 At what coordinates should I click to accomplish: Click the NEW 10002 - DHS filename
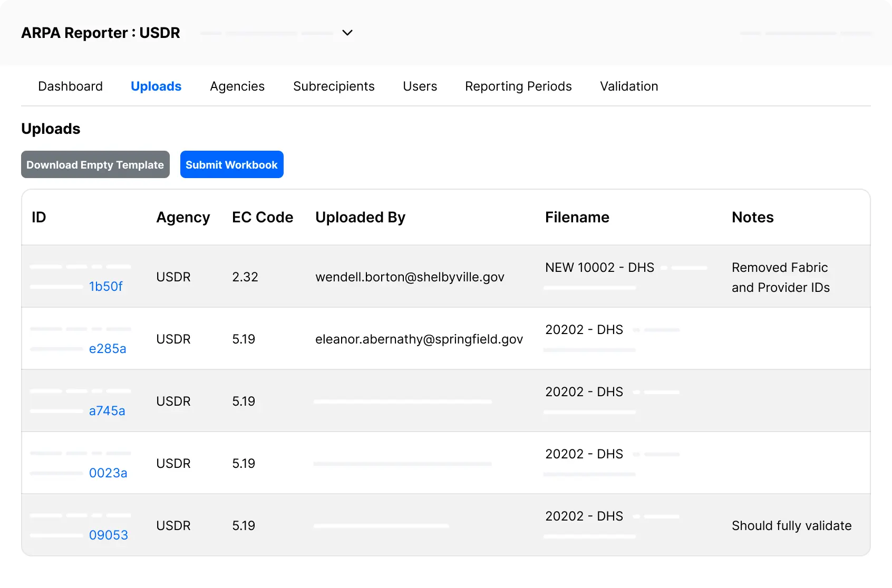click(x=599, y=268)
